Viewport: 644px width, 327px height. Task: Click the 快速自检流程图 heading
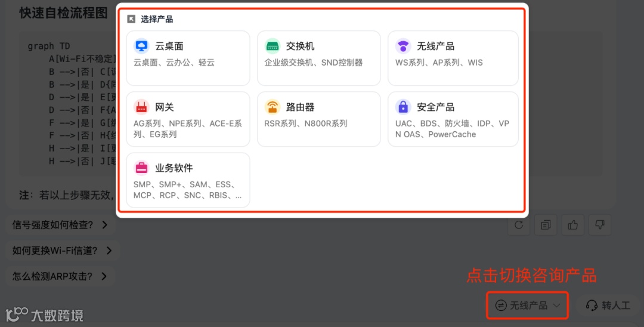pyautogui.click(x=64, y=13)
